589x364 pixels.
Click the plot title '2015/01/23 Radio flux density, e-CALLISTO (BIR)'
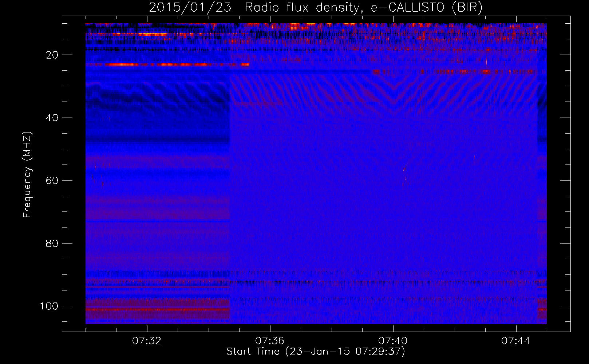click(x=316, y=8)
